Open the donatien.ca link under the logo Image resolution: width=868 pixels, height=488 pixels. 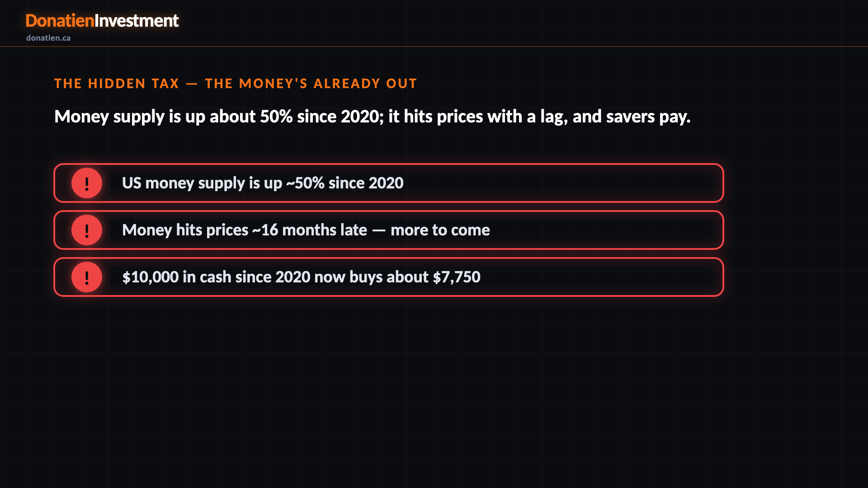48,38
